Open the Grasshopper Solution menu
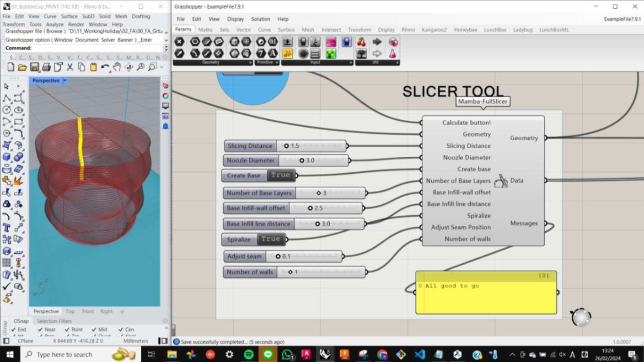The width and height of the screenshot is (644, 362). pyautogui.click(x=261, y=19)
